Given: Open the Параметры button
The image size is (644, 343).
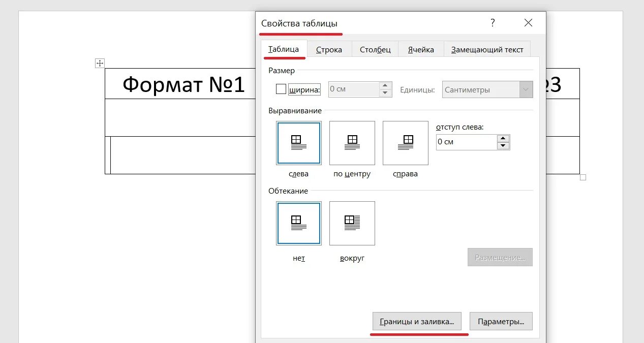Looking at the screenshot, I should [501, 322].
